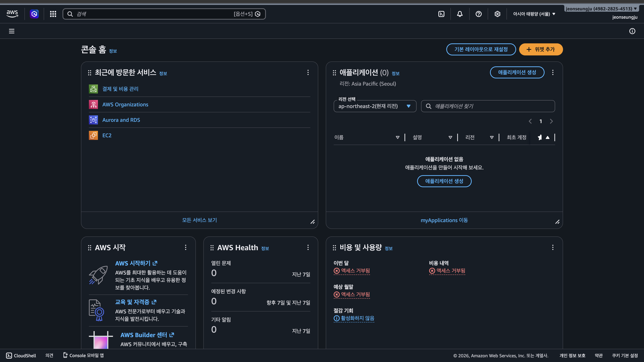The width and height of the screenshot is (644, 362).
Task: Open the side navigation hamburger menu
Action: point(11,31)
